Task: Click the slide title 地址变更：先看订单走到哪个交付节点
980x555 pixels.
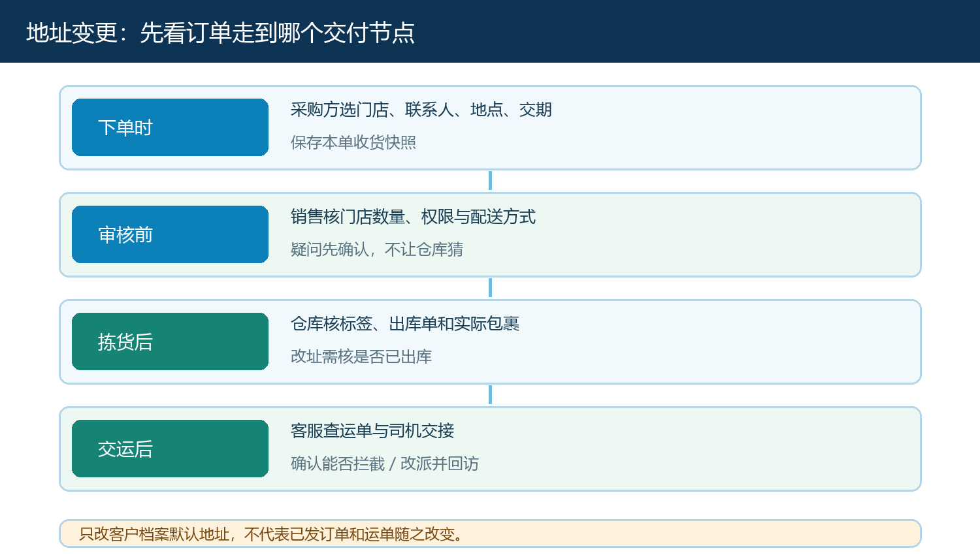Action: (220, 33)
